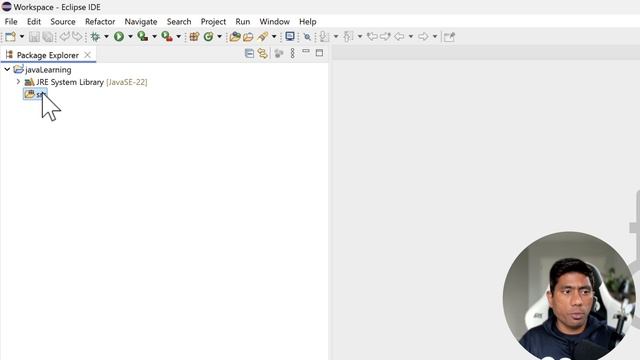
Task: Minimize the Package Explorer view
Action: (x=306, y=52)
